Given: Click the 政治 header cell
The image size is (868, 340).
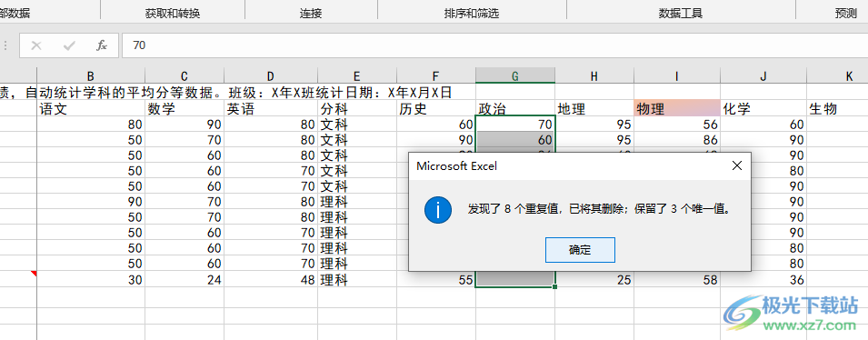Looking at the screenshot, I should pos(515,109).
